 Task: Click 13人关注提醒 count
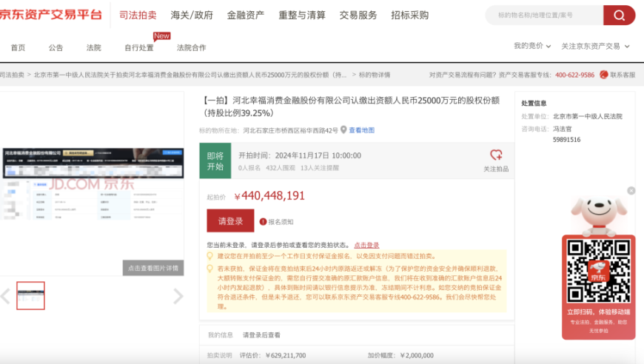pyautogui.click(x=320, y=168)
